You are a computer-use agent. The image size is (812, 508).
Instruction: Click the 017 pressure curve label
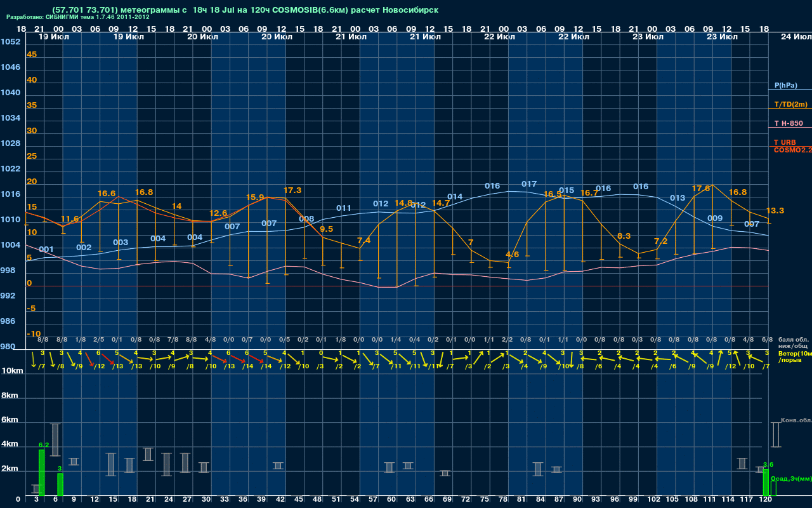(x=529, y=184)
